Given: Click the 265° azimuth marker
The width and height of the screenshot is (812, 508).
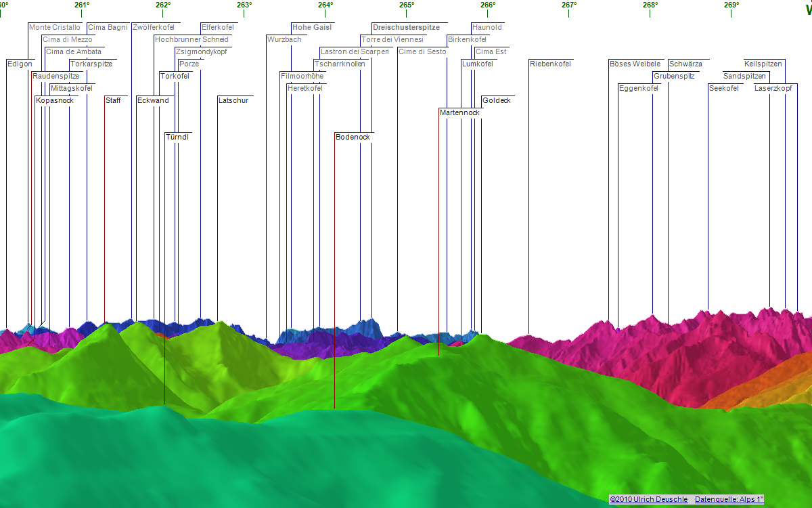Looking at the screenshot, I should (406, 5).
